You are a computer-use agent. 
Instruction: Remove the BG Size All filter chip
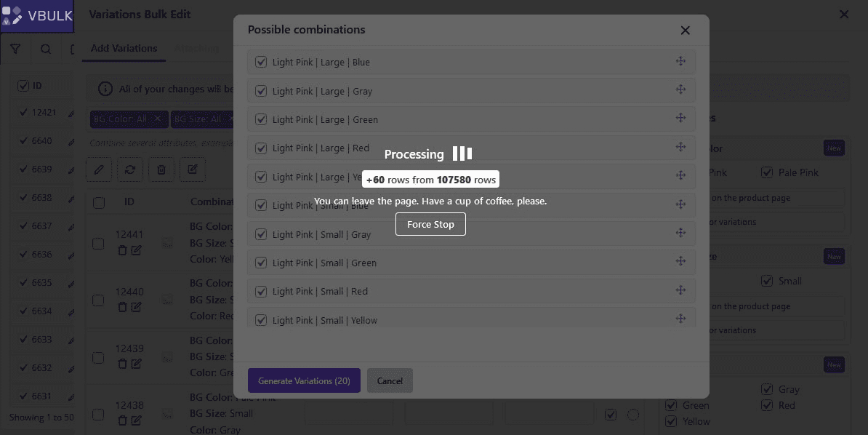[x=231, y=119]
